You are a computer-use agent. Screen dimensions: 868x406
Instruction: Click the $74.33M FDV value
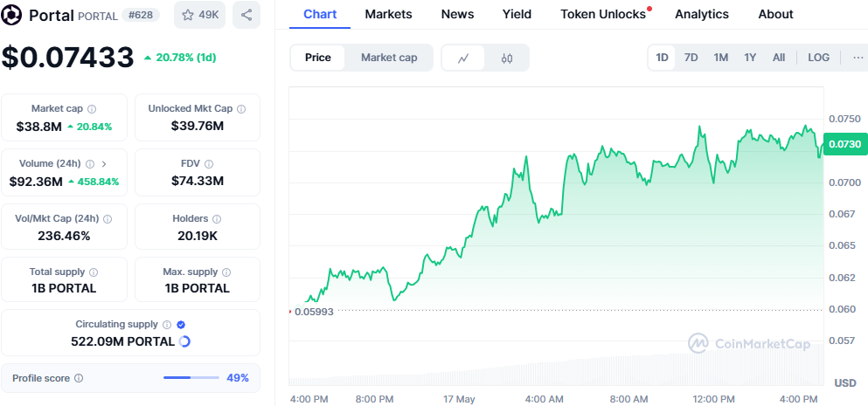pos(198,181)
